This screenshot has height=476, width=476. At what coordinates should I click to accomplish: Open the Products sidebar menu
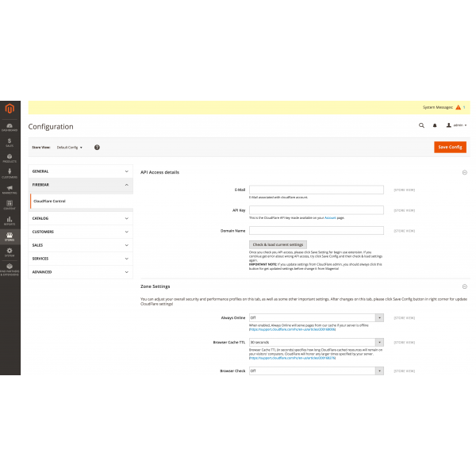click(10, 158)
